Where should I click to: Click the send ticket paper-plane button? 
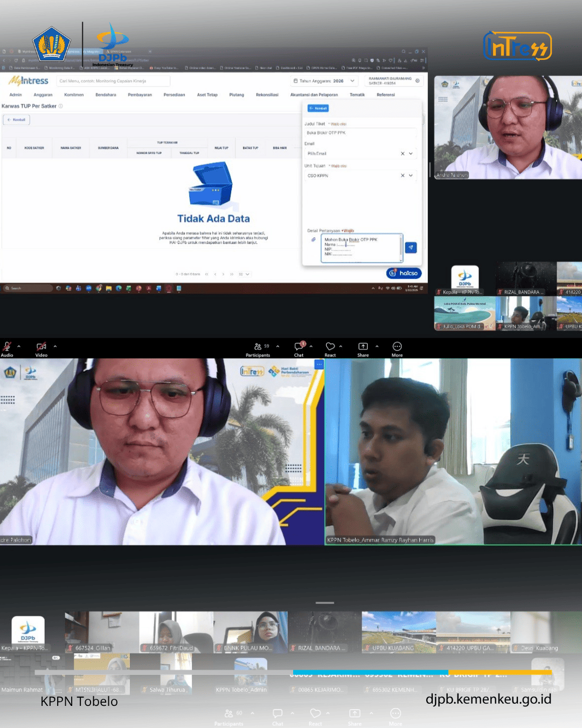pos(411,248)
